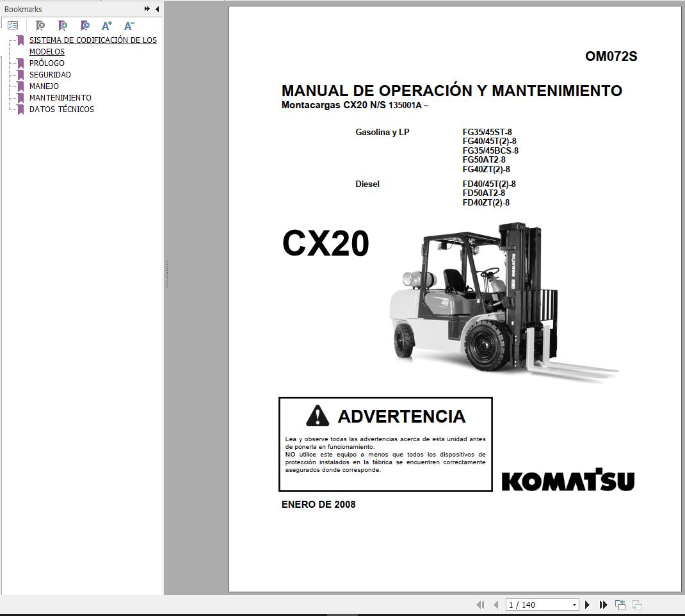Open the bookmark options checklist menu
Image resolution: width=685 pixels, height=616 pixels.
pos(13,26)
